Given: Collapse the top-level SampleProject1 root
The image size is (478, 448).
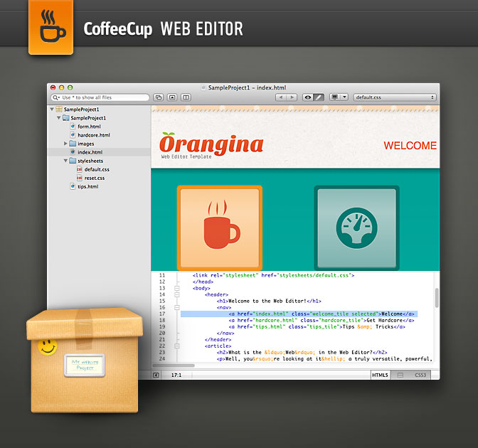Looking at the screenshot, I should click(52, 109).
